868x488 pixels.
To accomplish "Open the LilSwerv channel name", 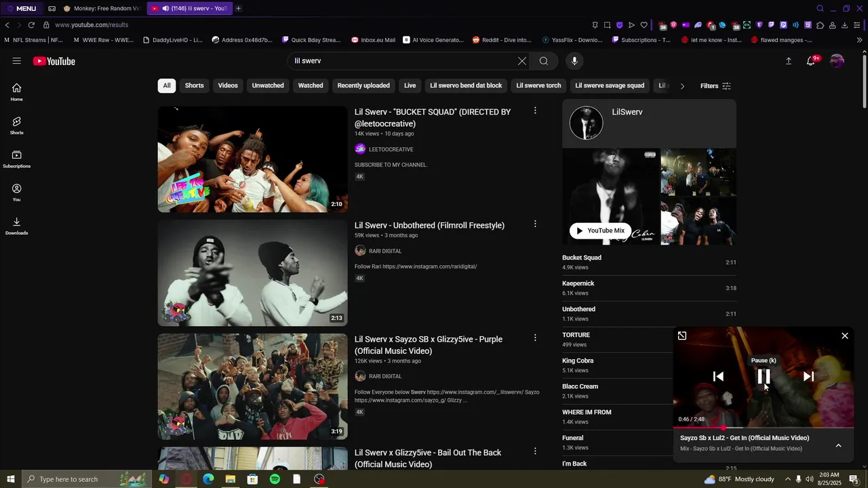I will (x=627, y=112).
